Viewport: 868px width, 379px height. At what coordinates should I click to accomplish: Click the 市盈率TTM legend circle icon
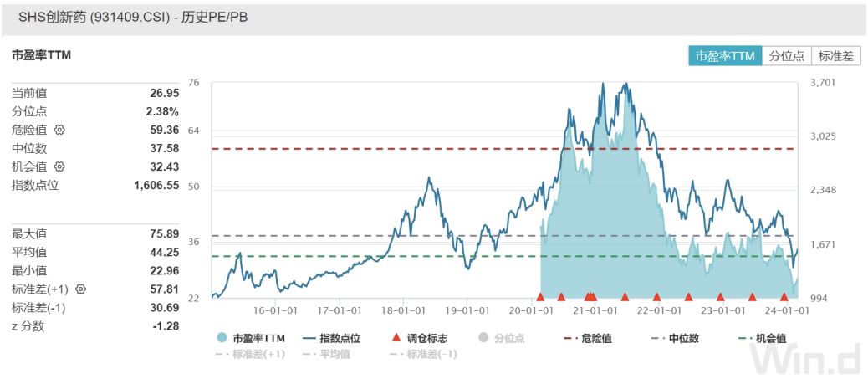click(x=222, y=338)
